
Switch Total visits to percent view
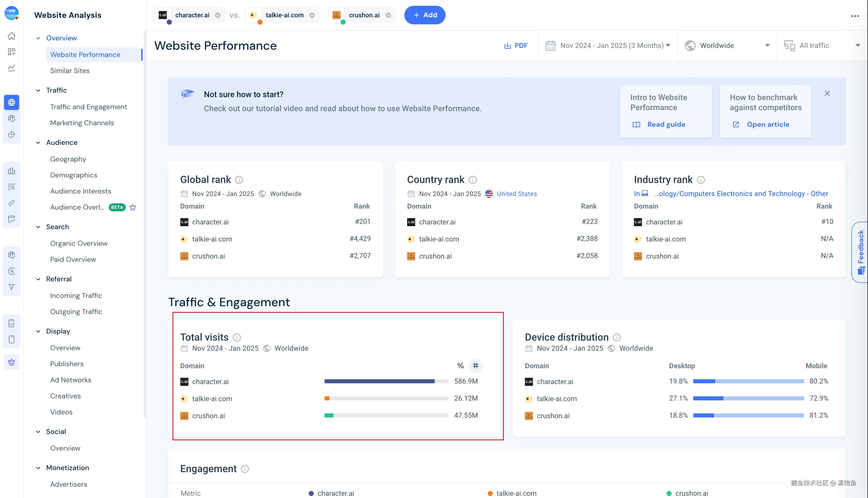(x=461, y=366)
